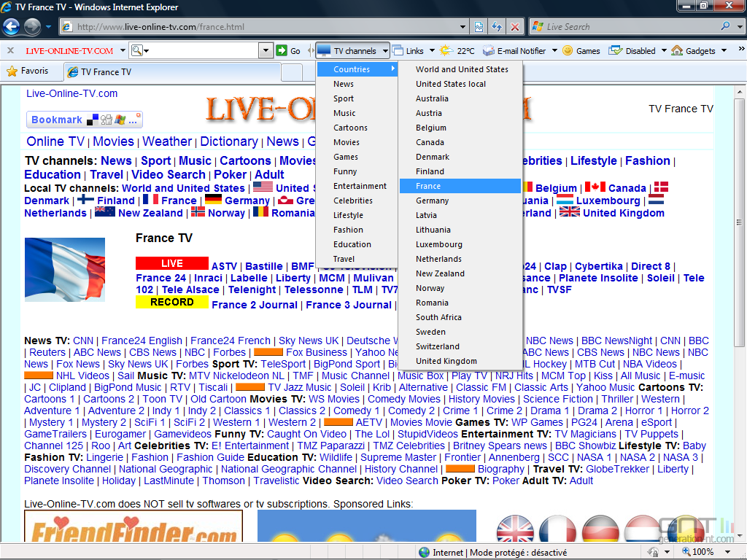The image size is (747, 560).
Task: Click in the address bar URL field
Action: pyautogui.click(x=266, y=27)
